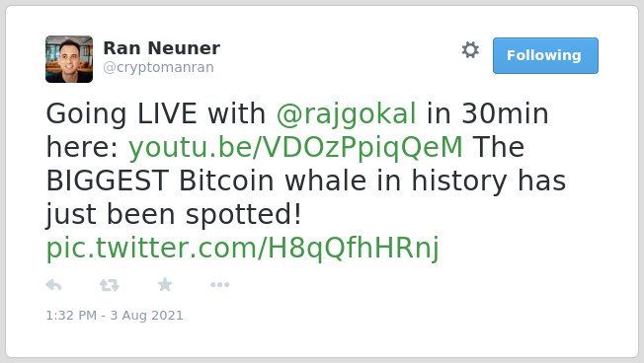The height and width of the screenshot is (363, 644).
Task: Visit the @cryptomanran handle
Action: click(159, 67)
